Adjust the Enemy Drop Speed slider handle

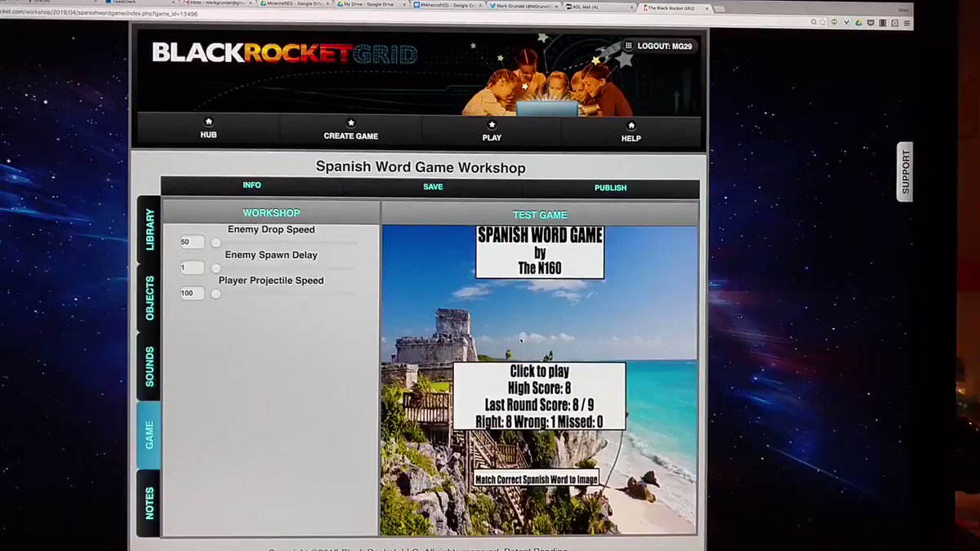tap(216, 243)
